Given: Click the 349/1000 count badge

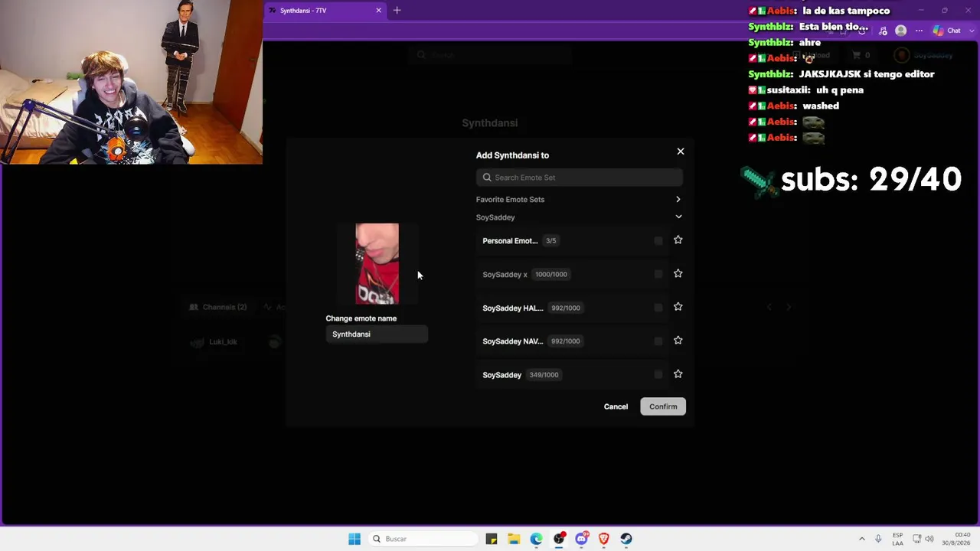Looking at the screenshot, I should (544, 375).
